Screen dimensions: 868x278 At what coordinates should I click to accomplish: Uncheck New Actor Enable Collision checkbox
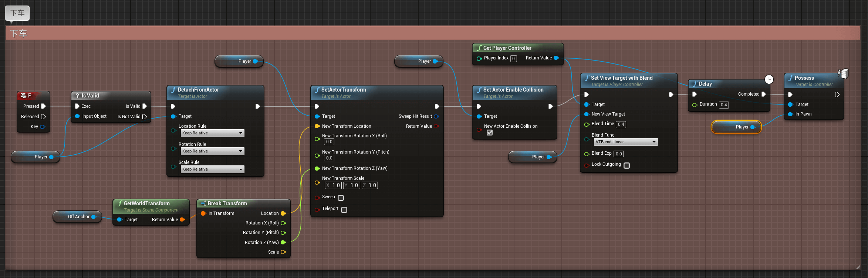(x=490, y=133)
